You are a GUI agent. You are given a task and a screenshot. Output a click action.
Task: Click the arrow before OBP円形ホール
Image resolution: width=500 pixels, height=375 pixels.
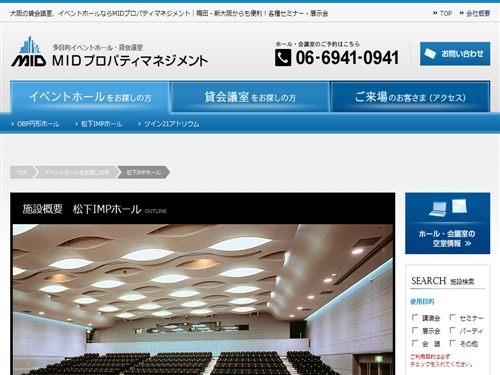coord(13,124)
